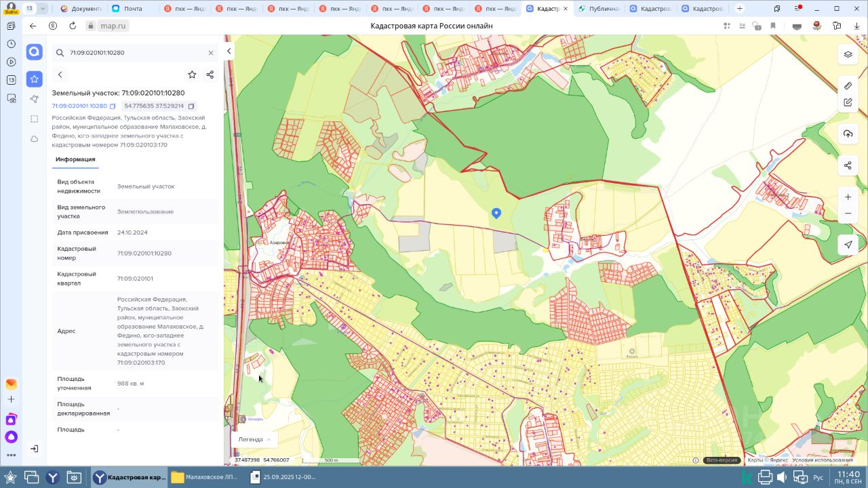Copy the cadastral number 71:09:020101:10280

(x=113, y=106)
